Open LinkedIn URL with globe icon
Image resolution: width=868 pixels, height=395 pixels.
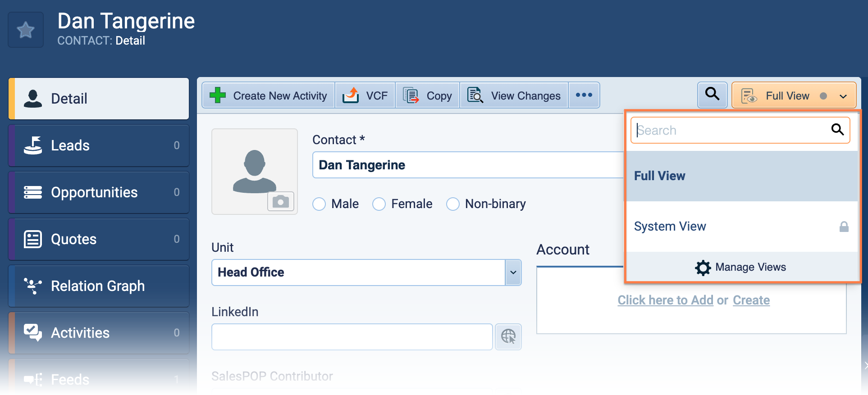508,336
